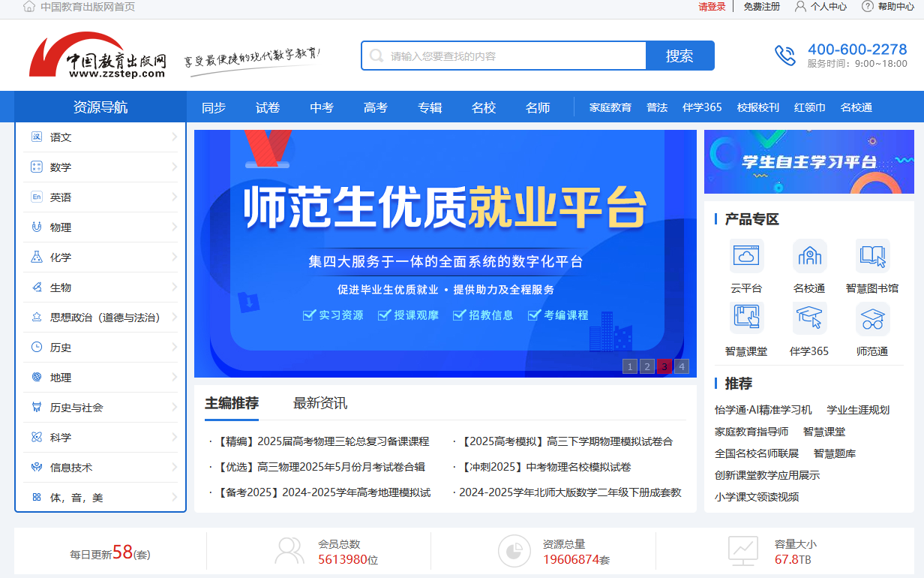Open the 试卷 navigation menu item
This screenshot has width=924, height=578.
(268, 107)
